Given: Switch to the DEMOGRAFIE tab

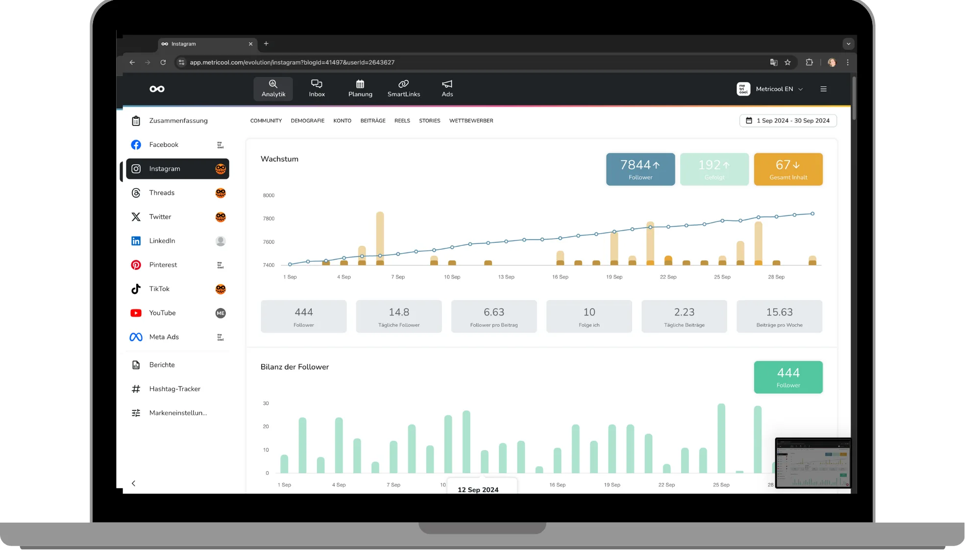Looking at the screenshot, I should point(307,120).
